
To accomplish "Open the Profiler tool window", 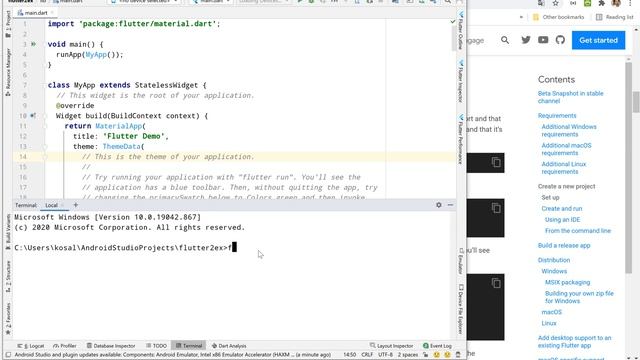I will coord(64,346).
